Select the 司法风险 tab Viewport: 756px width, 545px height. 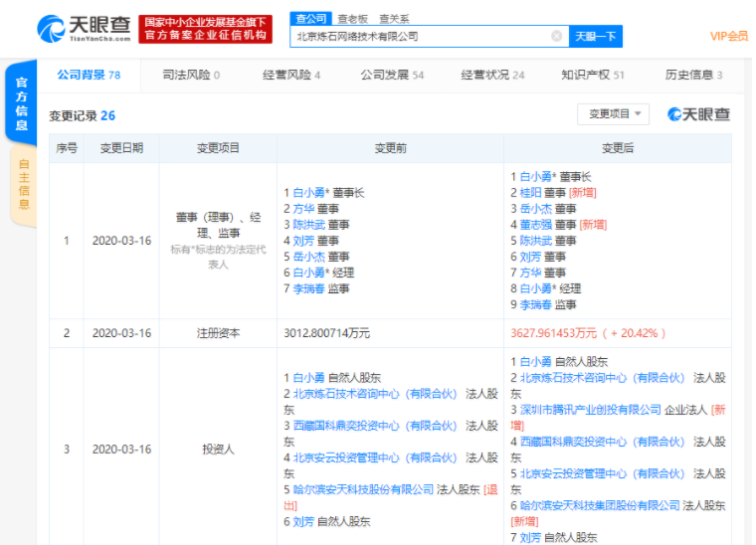coord(191,75)
